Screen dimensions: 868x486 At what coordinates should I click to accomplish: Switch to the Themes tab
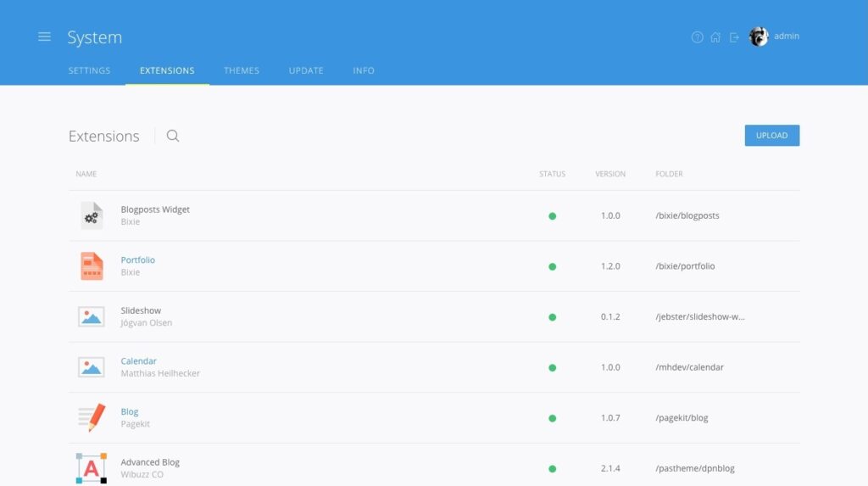tap(242, 70)
